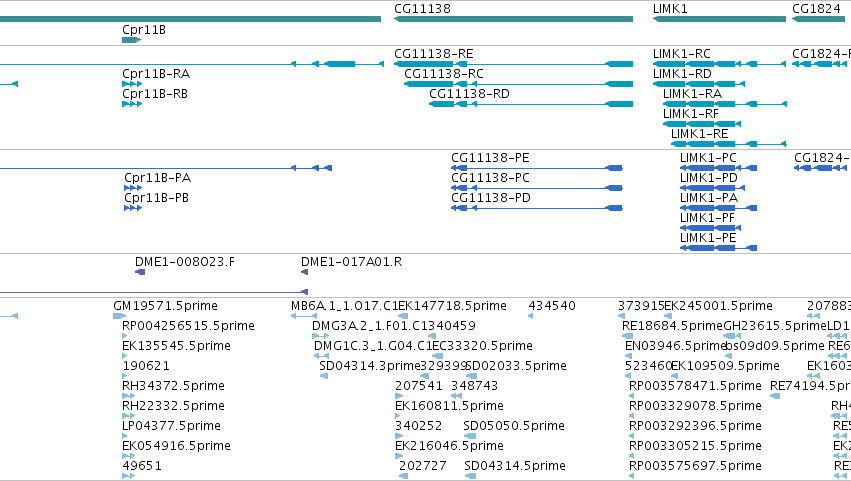Click EST label EN03946.5prime
The height and width of the screenshot is (481, 851).
676,346
